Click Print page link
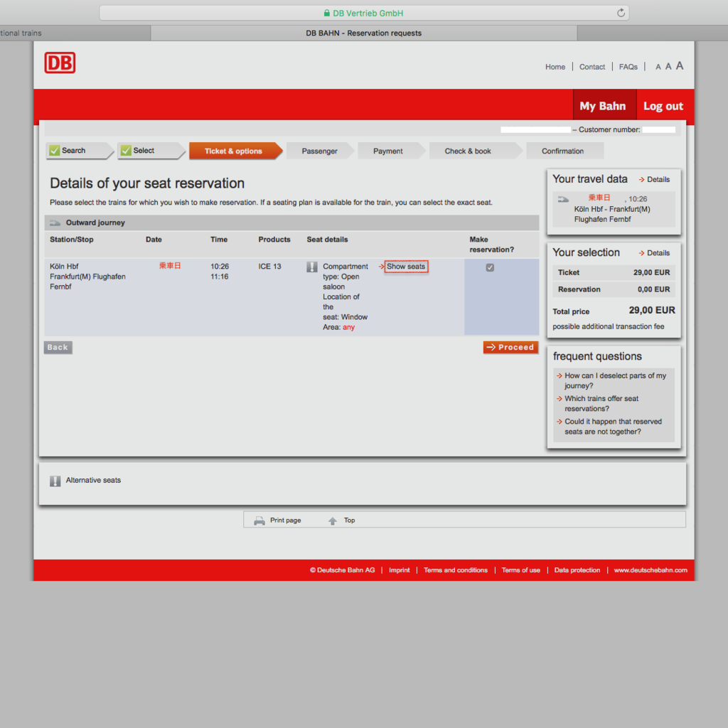The height and width of the screenshot is (728, 728). pos(285,520)
